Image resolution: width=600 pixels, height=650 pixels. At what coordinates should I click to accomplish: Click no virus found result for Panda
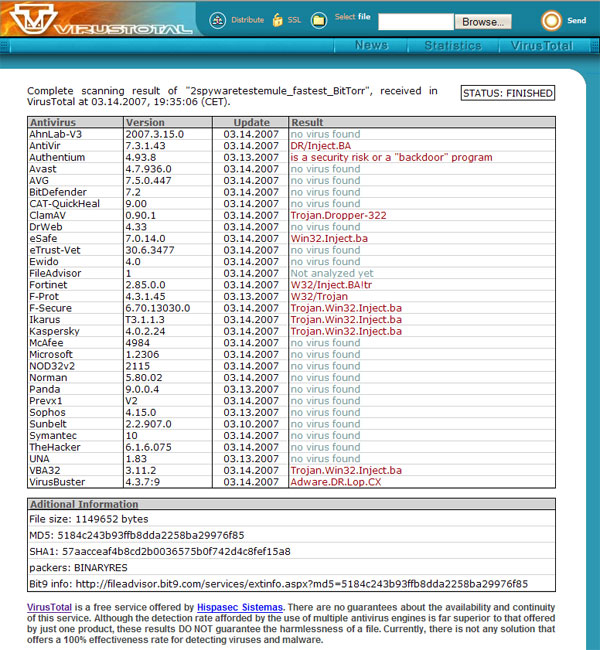[x=326, y=389]
